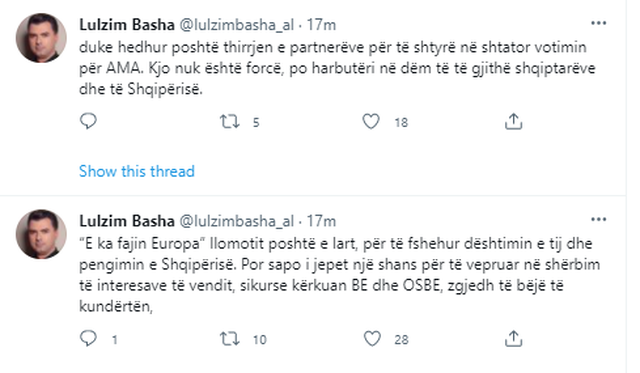This screenshot has height=373, width=640.
Task: Reply to the first tweet about AMA
Action: (88, 121)
